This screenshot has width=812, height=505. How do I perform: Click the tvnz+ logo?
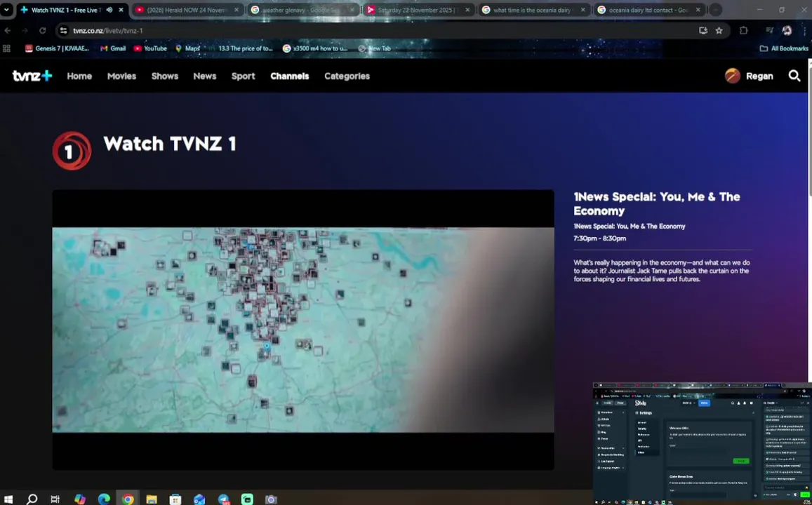coord(32,76)
